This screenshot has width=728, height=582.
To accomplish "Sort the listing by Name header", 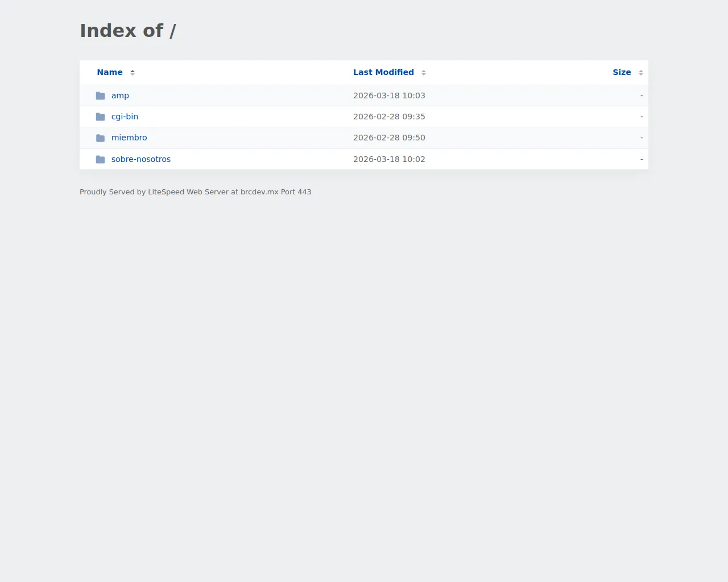I will coord(110,72).
